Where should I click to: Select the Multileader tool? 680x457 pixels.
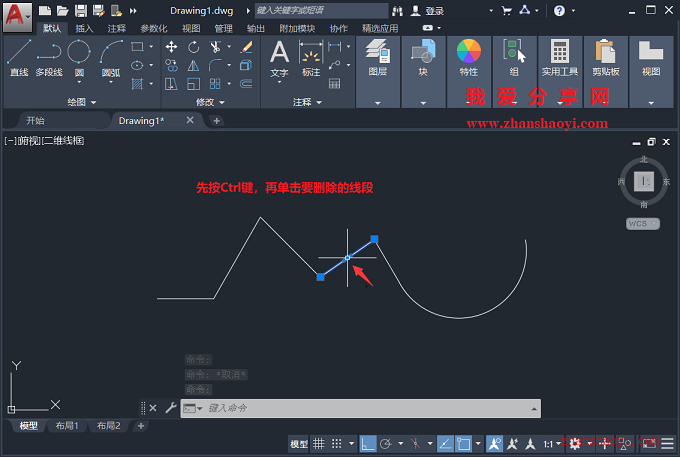pyautogui.click(x=335, y=65)
